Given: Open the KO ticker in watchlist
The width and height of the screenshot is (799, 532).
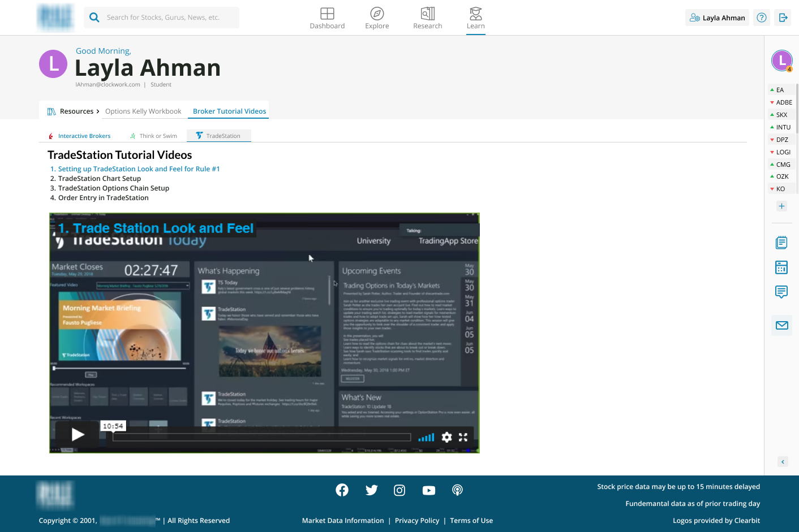Looking at the screenshot, I should [x=781, y=189].
